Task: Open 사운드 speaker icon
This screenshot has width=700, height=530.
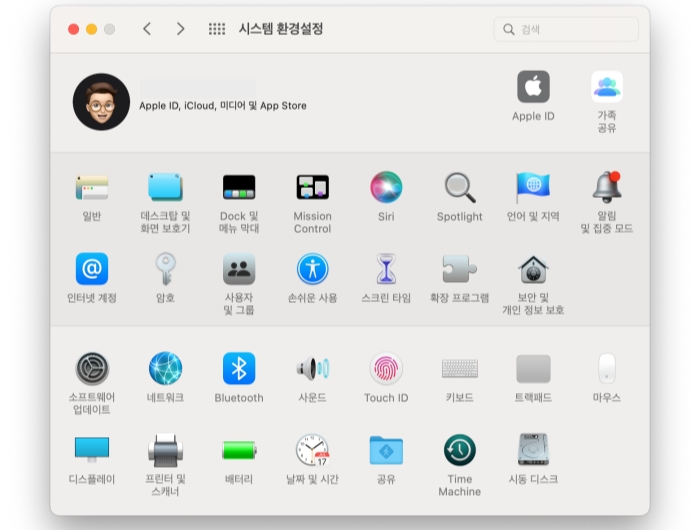Action: tap(312, 369)
